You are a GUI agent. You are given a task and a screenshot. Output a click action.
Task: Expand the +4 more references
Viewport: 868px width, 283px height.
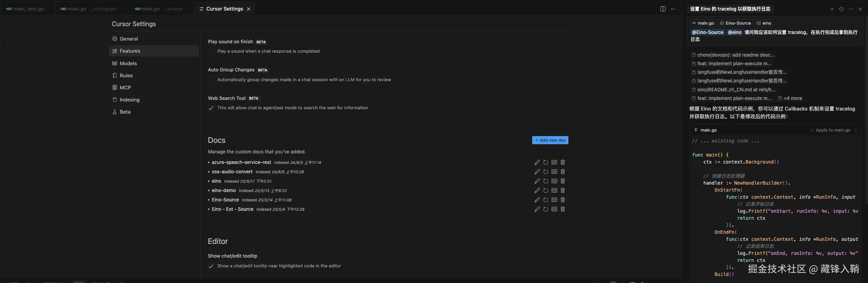[790, 98]
